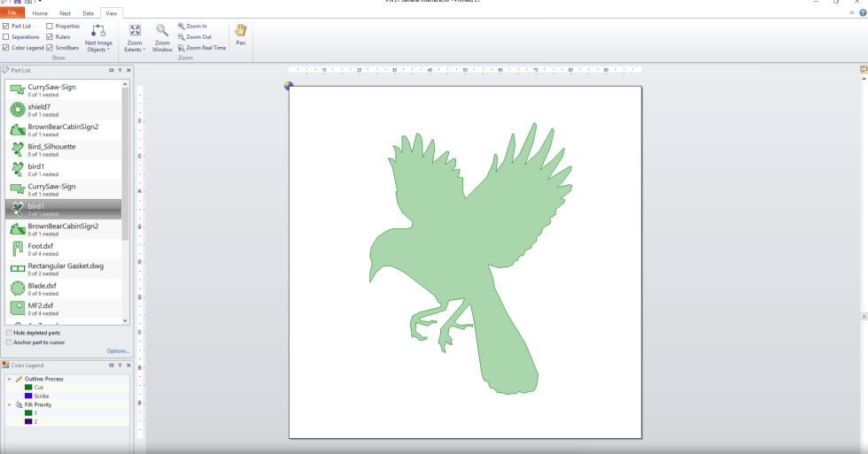Collapse the Fill Priority tree node
Screen dimensions: 868x454
tap(9, 404)
